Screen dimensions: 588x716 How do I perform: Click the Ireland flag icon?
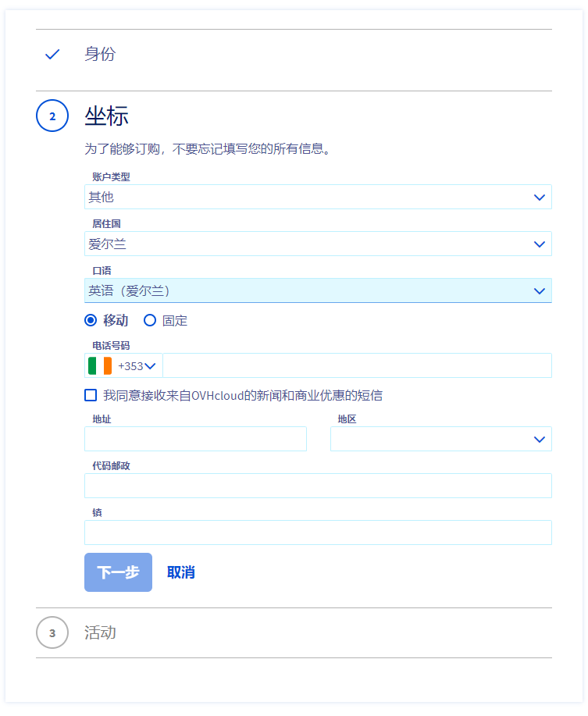pos(100,365)
